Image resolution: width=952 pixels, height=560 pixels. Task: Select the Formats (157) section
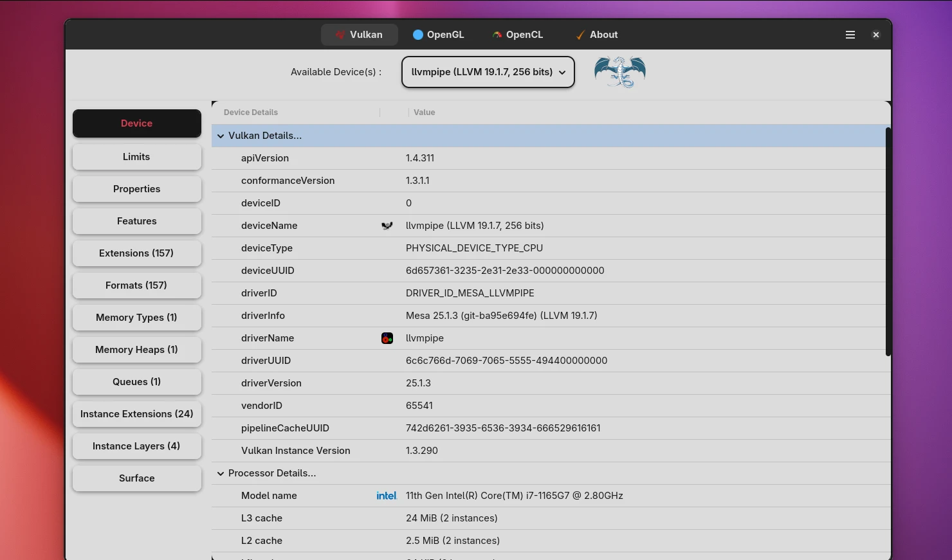pos(136,285)
